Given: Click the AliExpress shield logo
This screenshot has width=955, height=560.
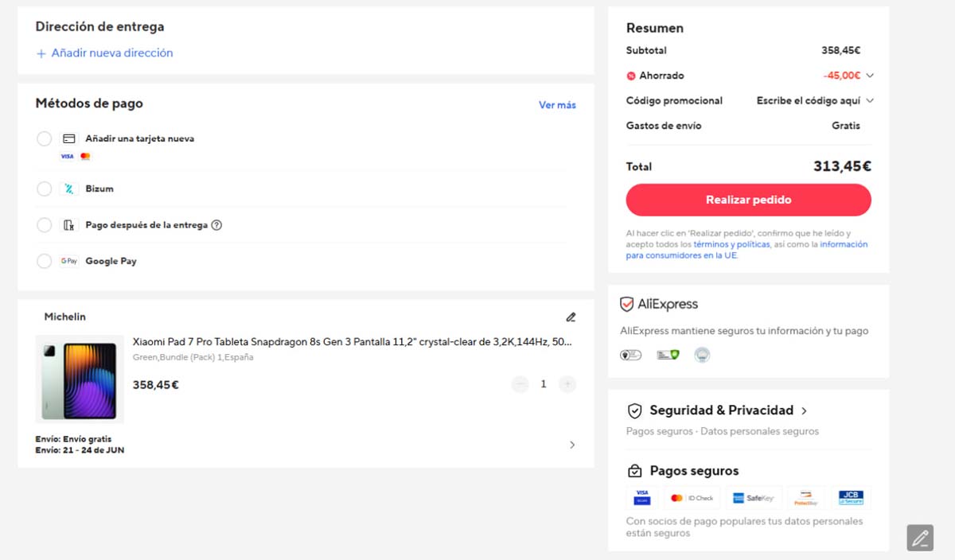Looking at the screenshot, I should tap(627, 304).
